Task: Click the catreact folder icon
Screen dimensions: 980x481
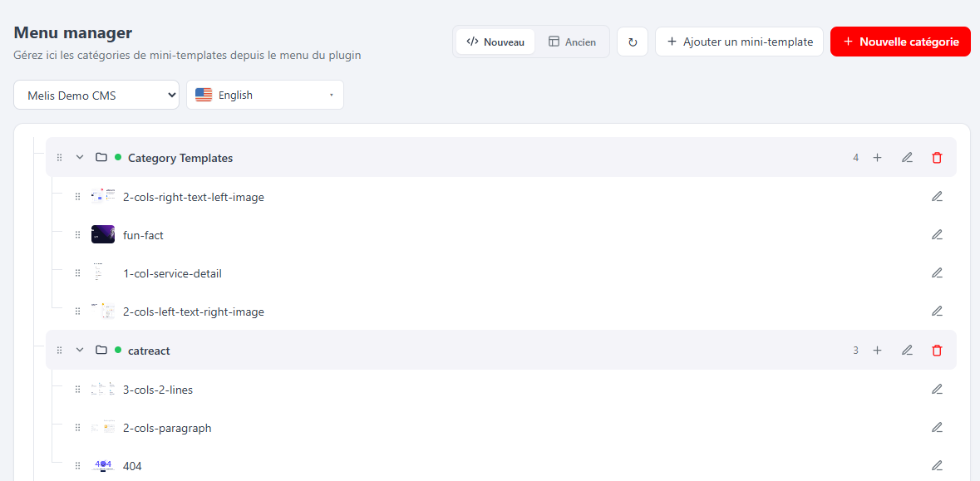Action: click(x=101, y=350)
